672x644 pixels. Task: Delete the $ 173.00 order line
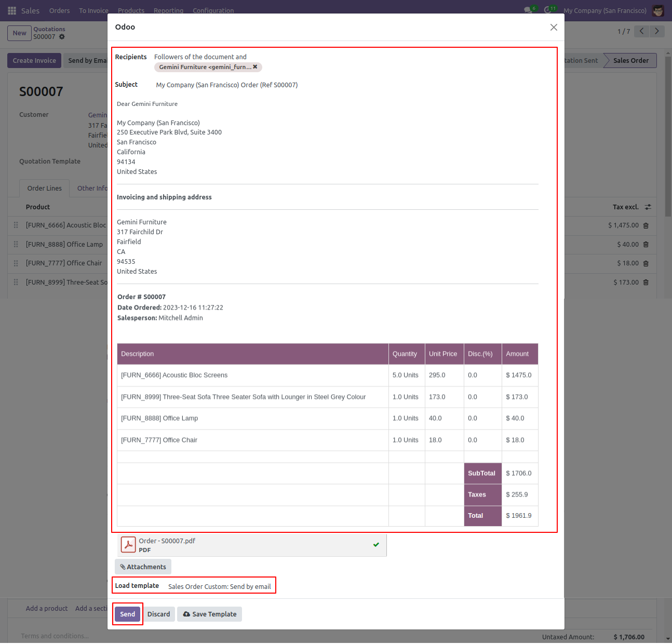click(646, 282)
